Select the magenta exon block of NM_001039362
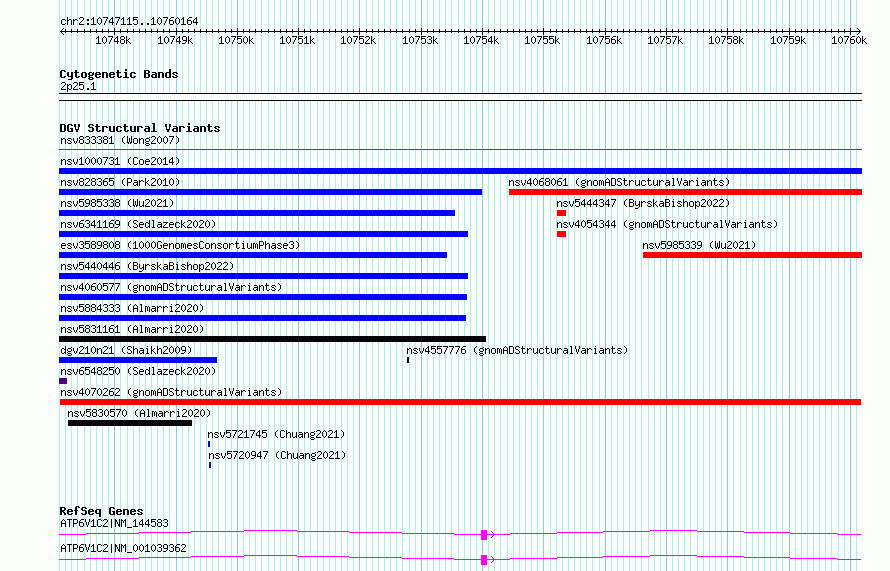This screenshot has width=890, height=571. [x=484, y=560]
